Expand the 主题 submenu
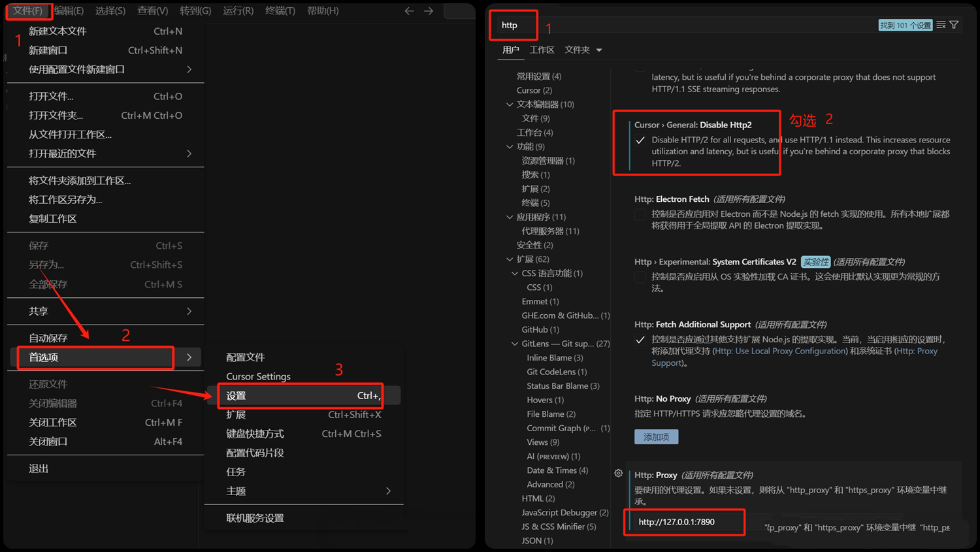This screenshot has height=552, width=980. [388, 491]
